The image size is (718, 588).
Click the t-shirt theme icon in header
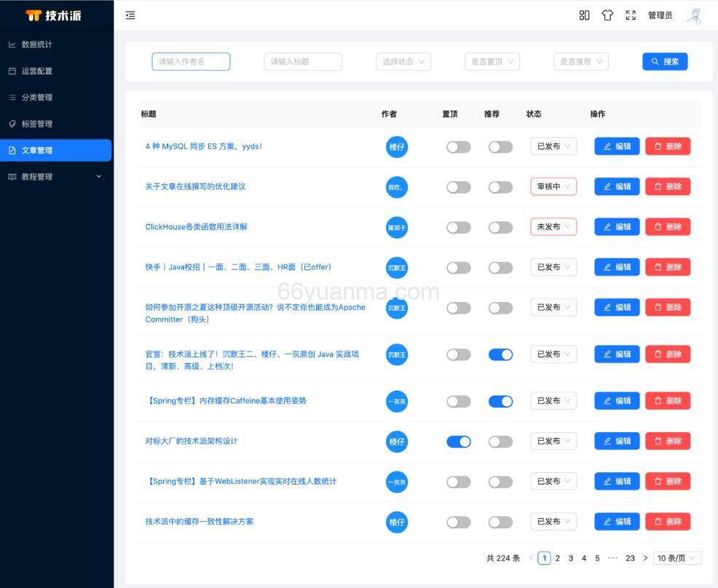(x=607, y=15)
